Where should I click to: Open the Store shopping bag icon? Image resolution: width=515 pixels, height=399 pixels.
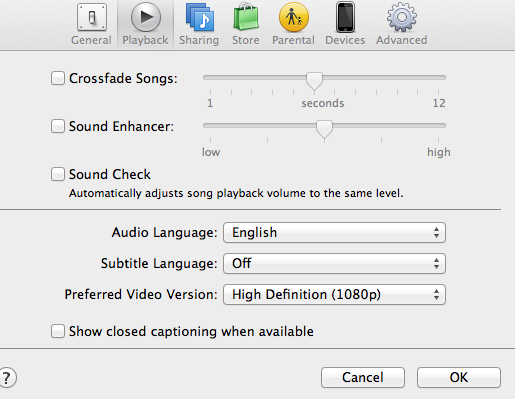click(246, 17)
